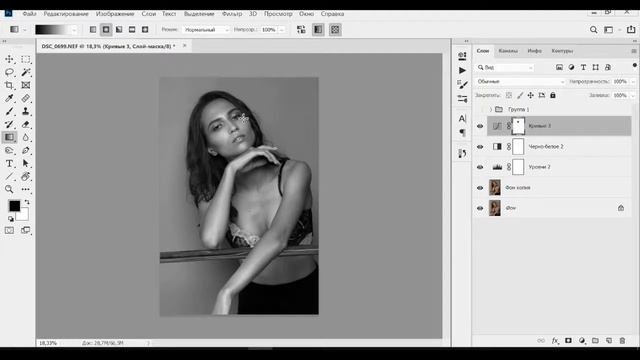The image size is (640, 360).
Task: Open the Выделение menu
Action: 199,14
